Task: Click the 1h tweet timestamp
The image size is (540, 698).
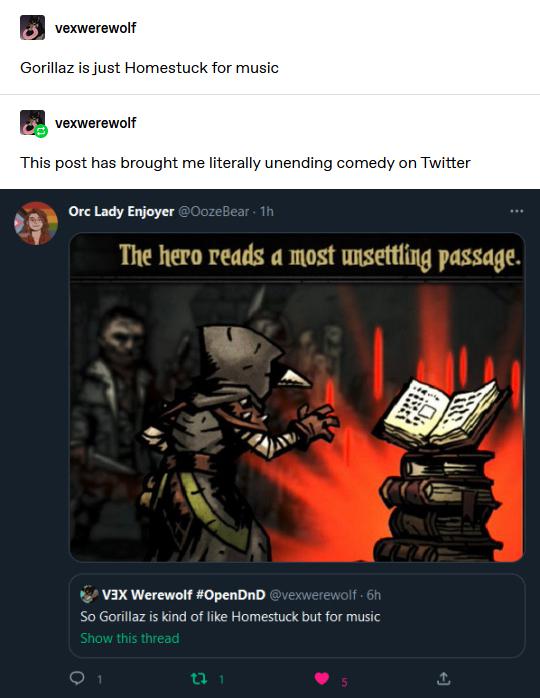Action: click(267, 211)
